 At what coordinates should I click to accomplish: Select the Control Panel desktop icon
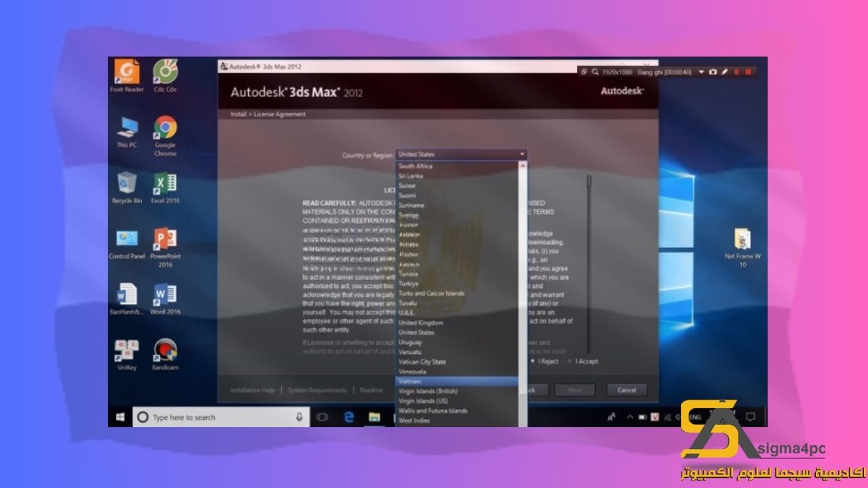(127, 244)
